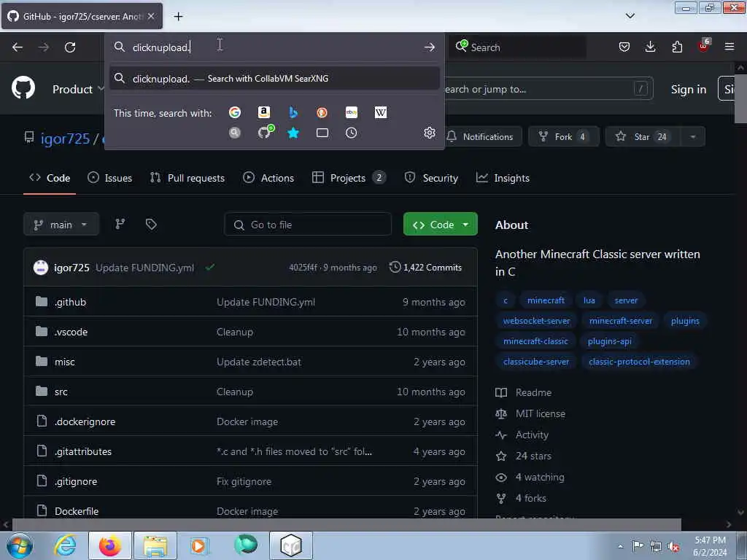Open the Pocket save icon
Screen dimensions: 747x560
[x=624, y=47]
